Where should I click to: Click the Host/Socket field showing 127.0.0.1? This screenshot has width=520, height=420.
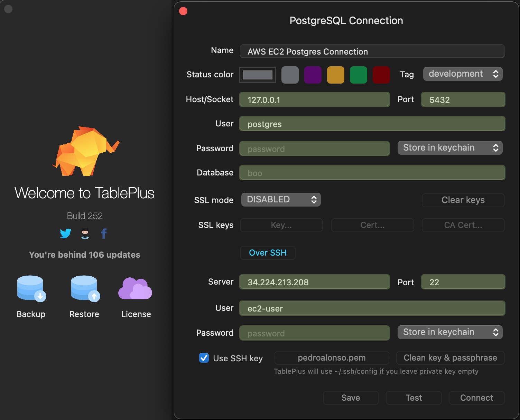point(314,99)
